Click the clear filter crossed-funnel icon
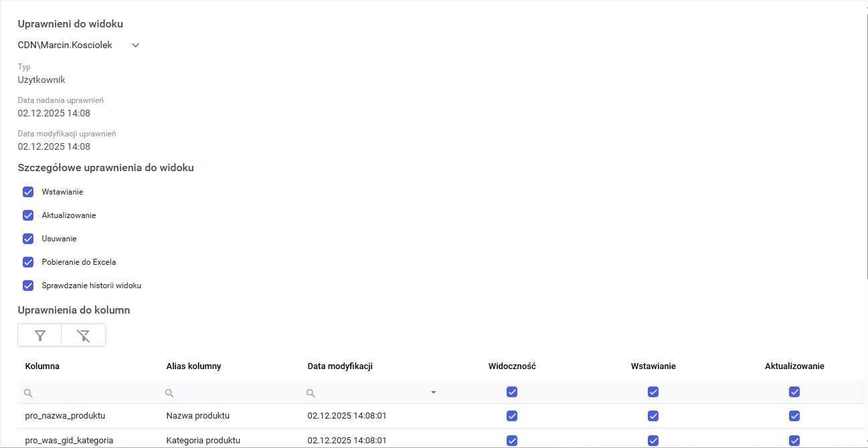The height and width of the screenshot is (448, 868). pyautogui.click(x=83, y=336)
